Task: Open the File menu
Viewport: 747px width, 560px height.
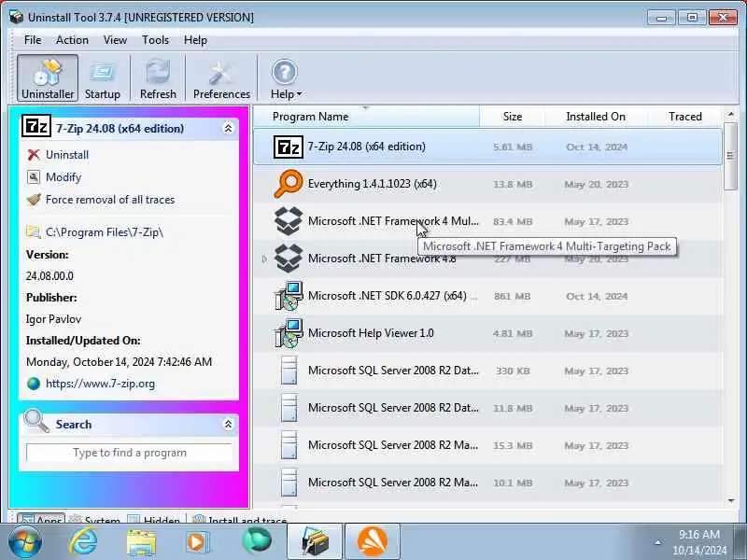Action: click(33, 40)
